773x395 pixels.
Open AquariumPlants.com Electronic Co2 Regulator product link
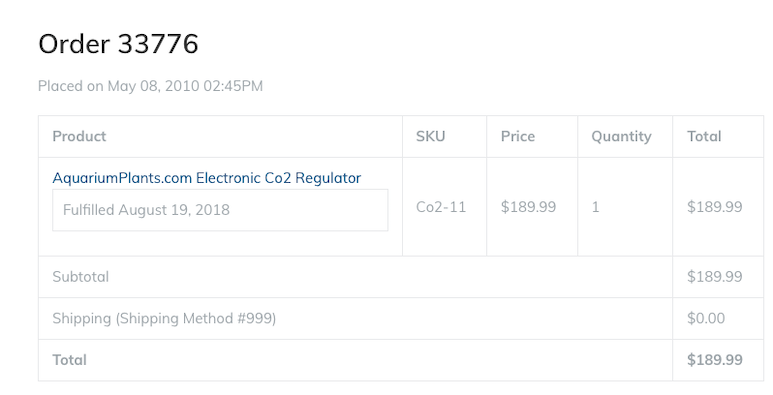[x=207, y=178]
